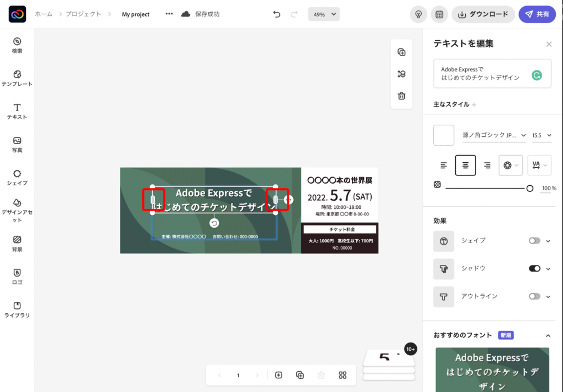The height and width of the screenshot is (392, 563).
Task: Click the lightbulb ideas icon
Action: (x=418, y=14)
